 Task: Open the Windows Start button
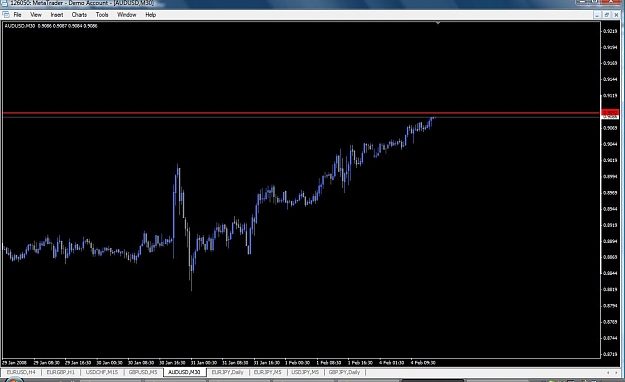click(13, 380)
